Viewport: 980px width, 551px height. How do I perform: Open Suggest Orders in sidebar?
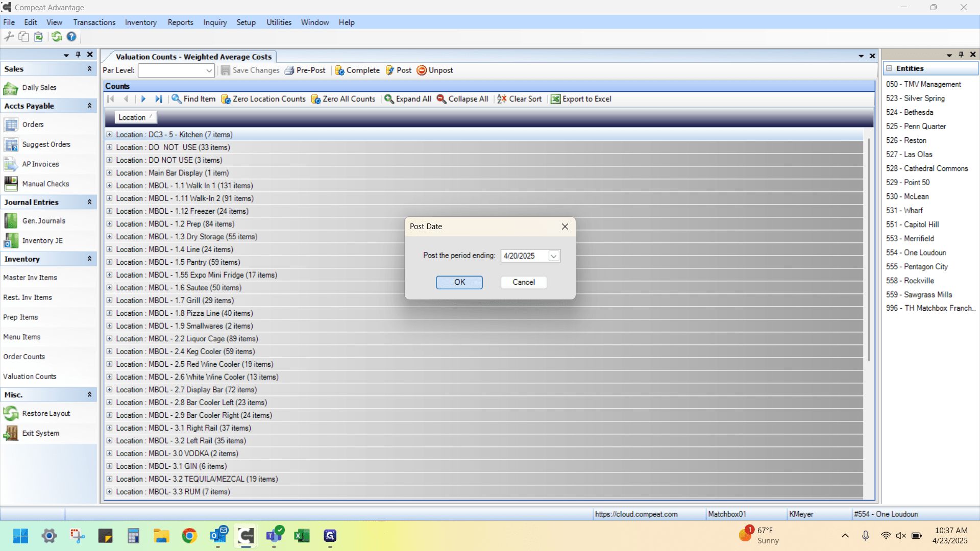click(x=46, y=144)
